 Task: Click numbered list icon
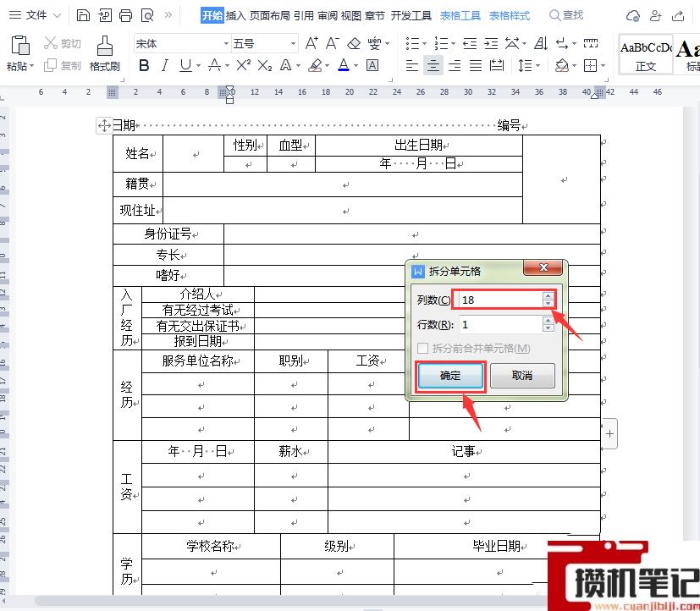(441, 43)
